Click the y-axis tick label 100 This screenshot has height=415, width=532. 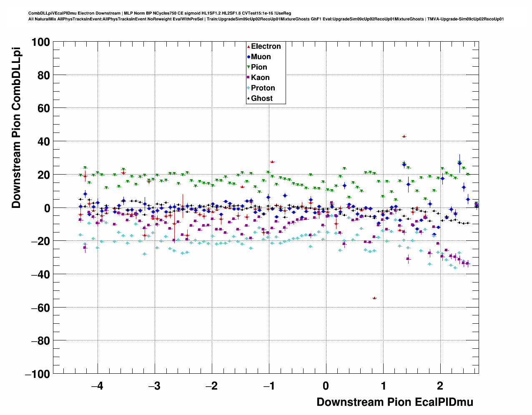pos(40,42)
